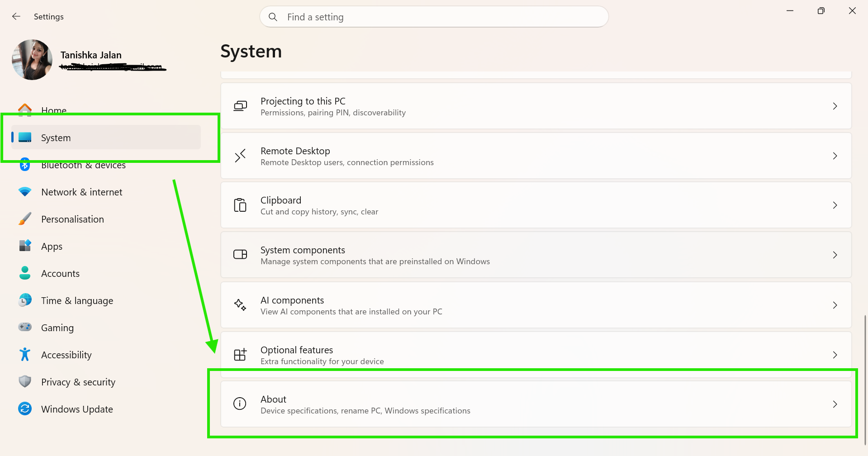Image resolution: width=868 pixels, height=456 pixels.
Task: Click the Privacy & security shield icon
Action: [x=25, y=381]
